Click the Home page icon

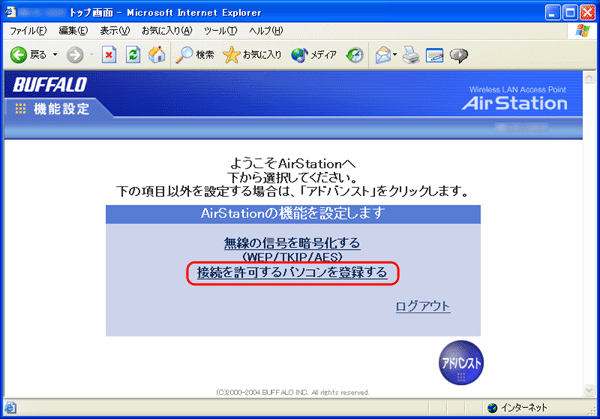(157, 55)
